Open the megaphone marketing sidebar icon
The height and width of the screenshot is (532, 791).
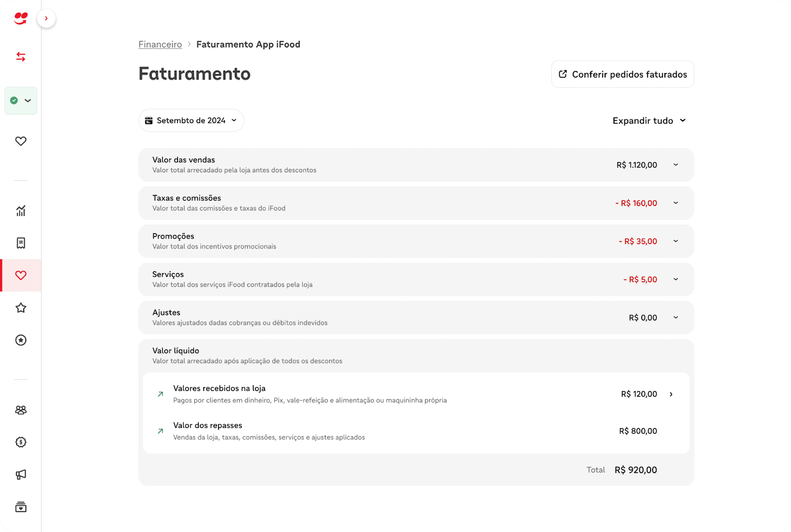(21, 475)
